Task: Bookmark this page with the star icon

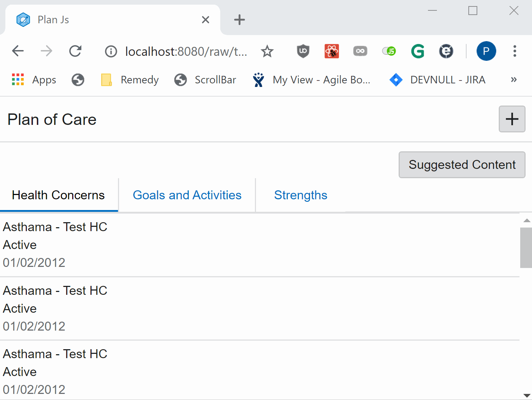Action: [267, 52]
